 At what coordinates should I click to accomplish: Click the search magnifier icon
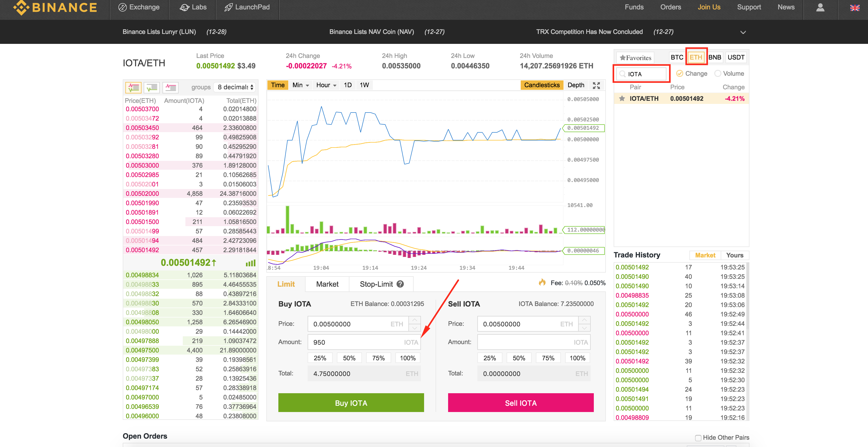pyautogui.click(x=622, y=74)
